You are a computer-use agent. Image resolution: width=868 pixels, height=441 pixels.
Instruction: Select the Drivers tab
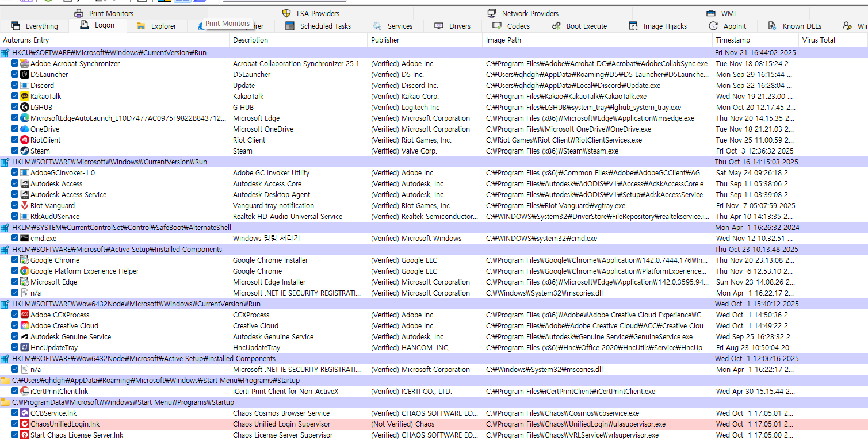[x=453, y=26]
